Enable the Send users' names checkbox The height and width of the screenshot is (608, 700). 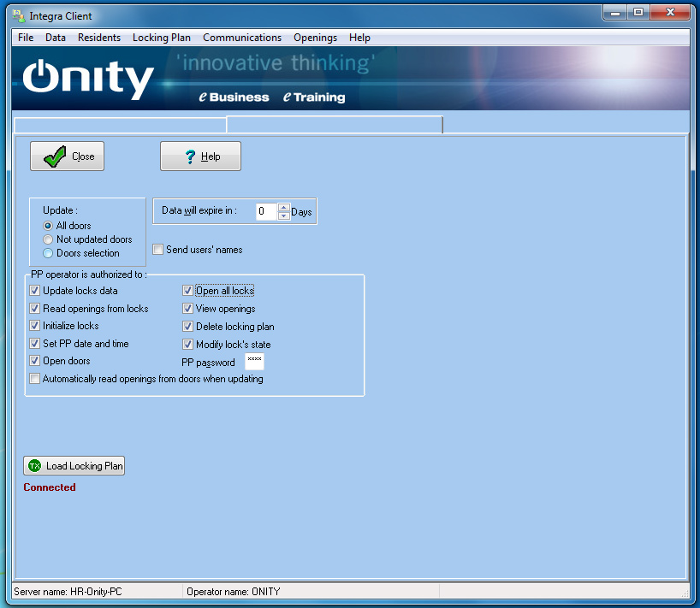coord(158,250)
